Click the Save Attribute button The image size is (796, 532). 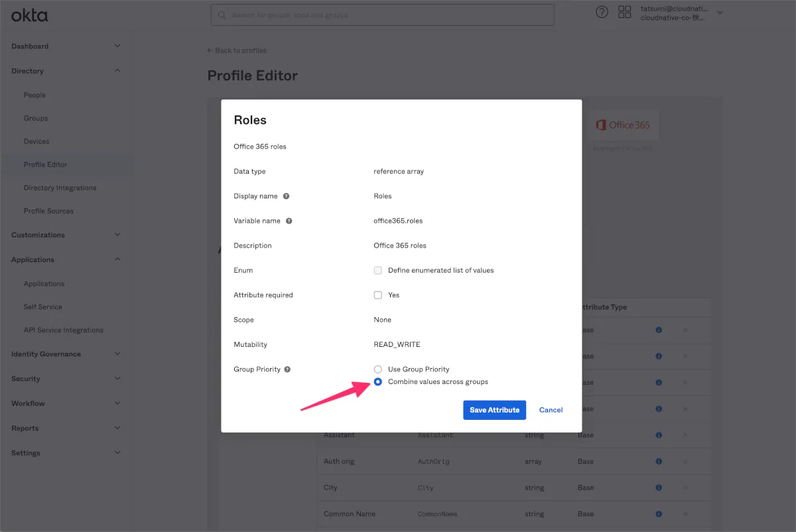click(x=494, y=410)
